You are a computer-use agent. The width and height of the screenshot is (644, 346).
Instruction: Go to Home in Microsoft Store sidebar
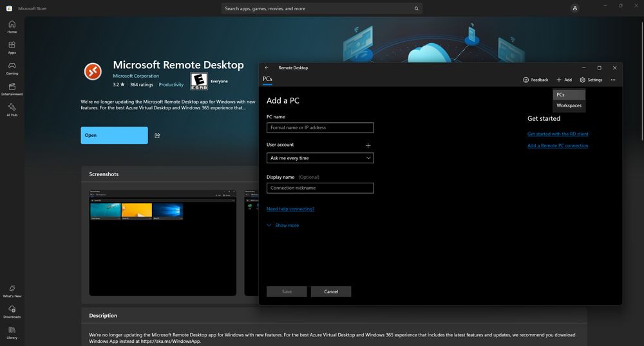[x=12, y=26]
